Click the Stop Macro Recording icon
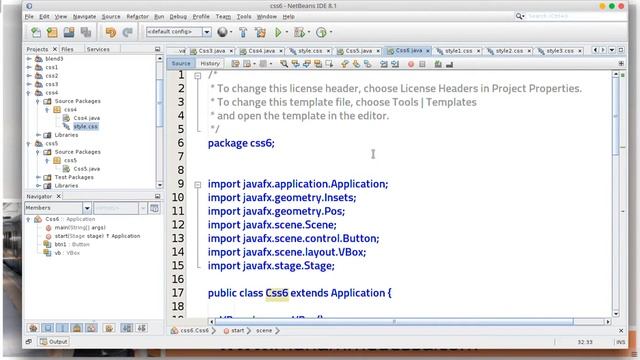Screen dimensions: 640x360 [422, 64]
